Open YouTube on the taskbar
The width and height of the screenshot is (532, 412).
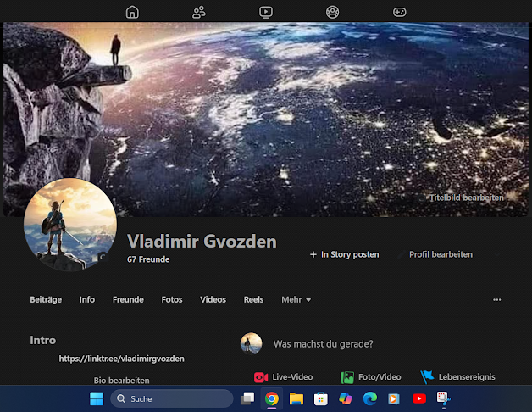click(x=419, y=398)
